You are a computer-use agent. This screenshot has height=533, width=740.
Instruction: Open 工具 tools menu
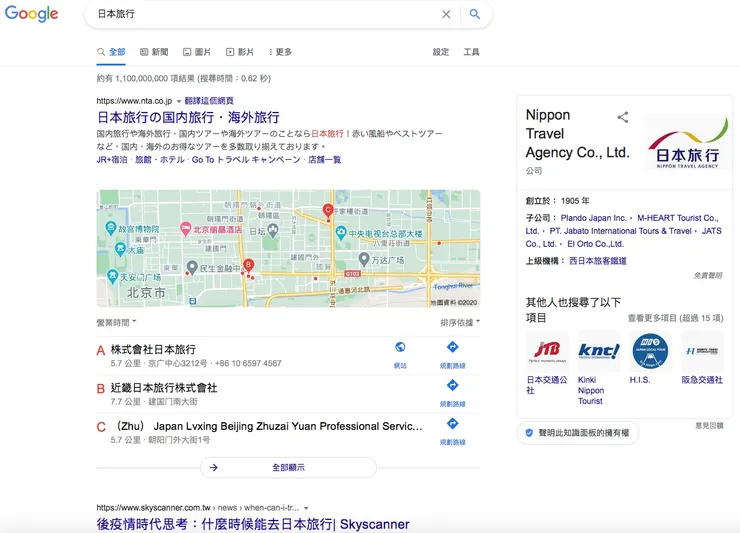471,52
